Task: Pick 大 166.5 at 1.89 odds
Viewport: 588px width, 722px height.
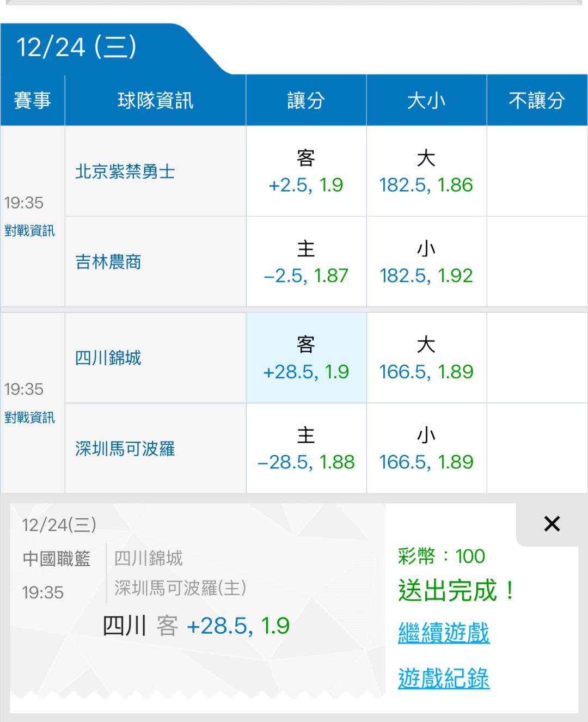Action: pos(426,358)
